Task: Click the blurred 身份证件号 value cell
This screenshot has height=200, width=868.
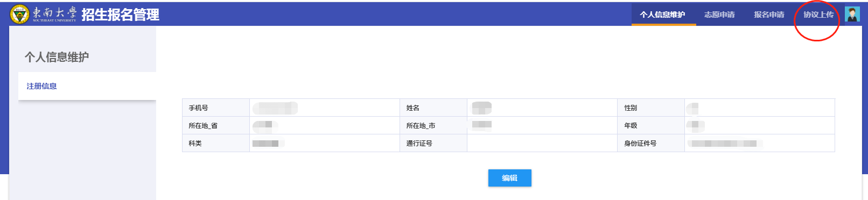Action: coord(760,143)
